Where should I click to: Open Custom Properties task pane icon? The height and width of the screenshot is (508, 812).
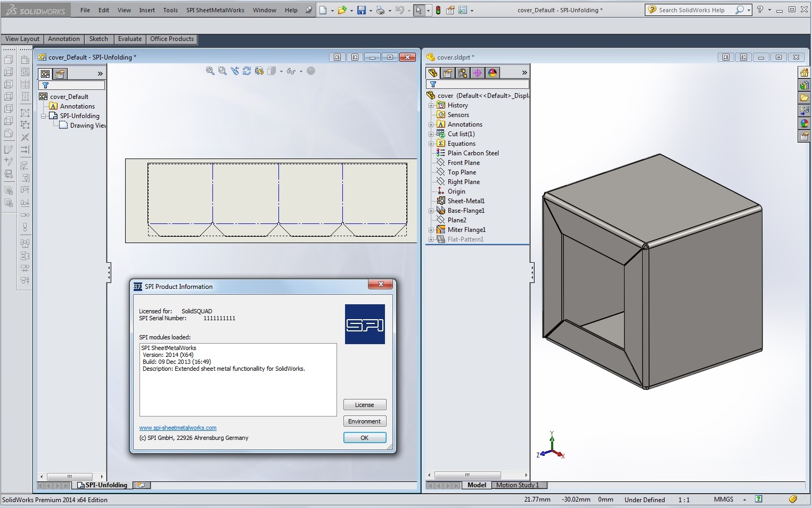click(804, 136)
